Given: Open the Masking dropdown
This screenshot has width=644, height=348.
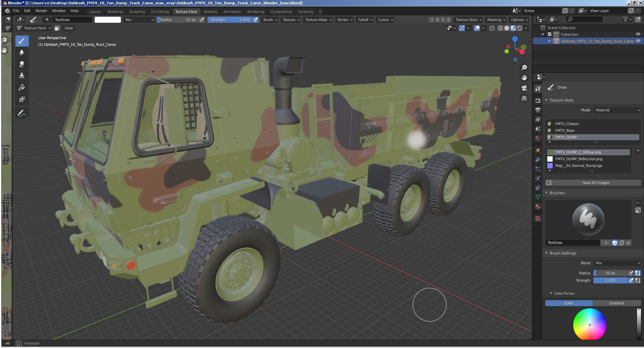Looking at the screenshot, I should pyautogui.click(x=496, y=20).
